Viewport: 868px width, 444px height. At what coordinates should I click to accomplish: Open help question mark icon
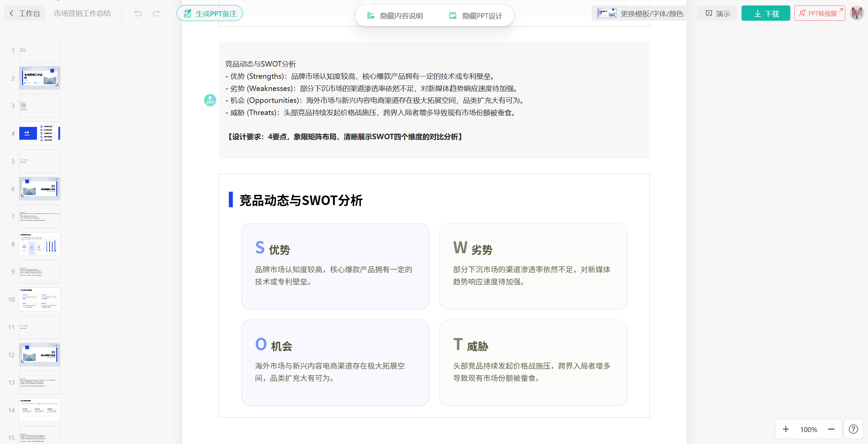(x=853, y=429)
